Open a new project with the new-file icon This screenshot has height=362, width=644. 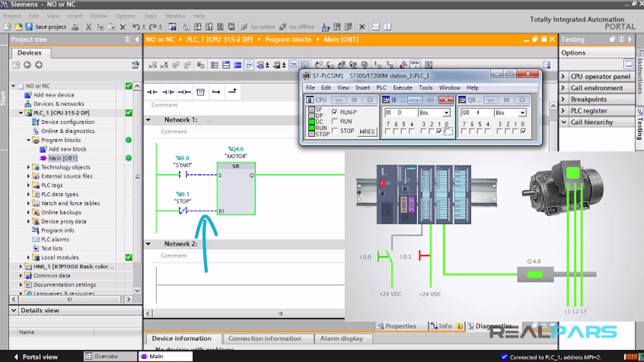pos(8,27)
